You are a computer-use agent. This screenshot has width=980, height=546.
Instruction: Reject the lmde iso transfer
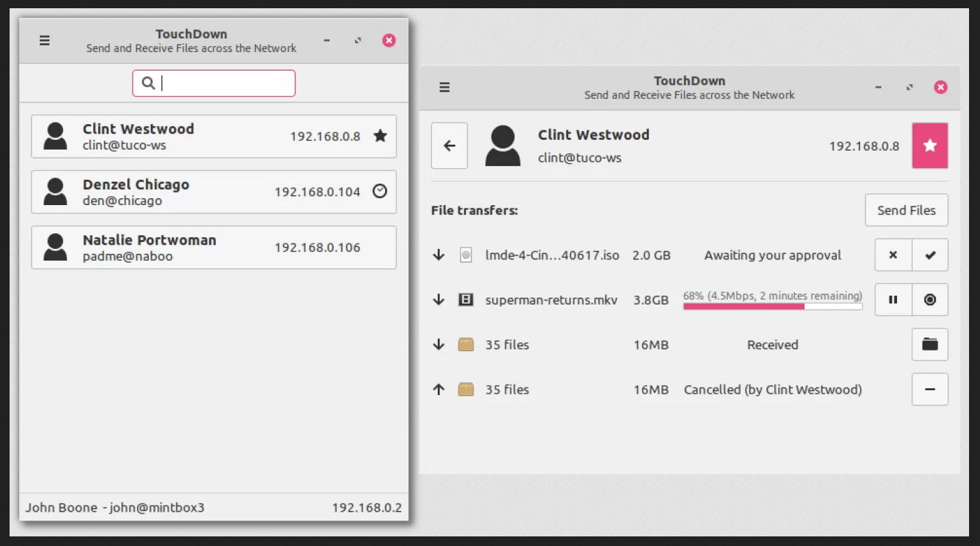coord(893,255)
